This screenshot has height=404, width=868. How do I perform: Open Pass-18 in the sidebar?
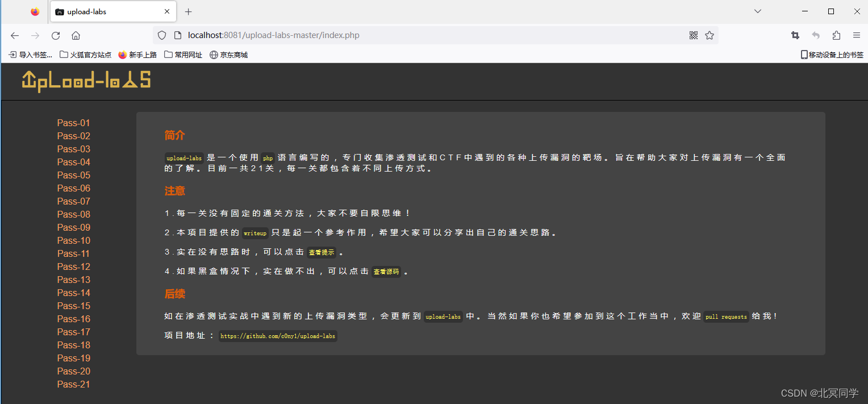pos(74,345)
